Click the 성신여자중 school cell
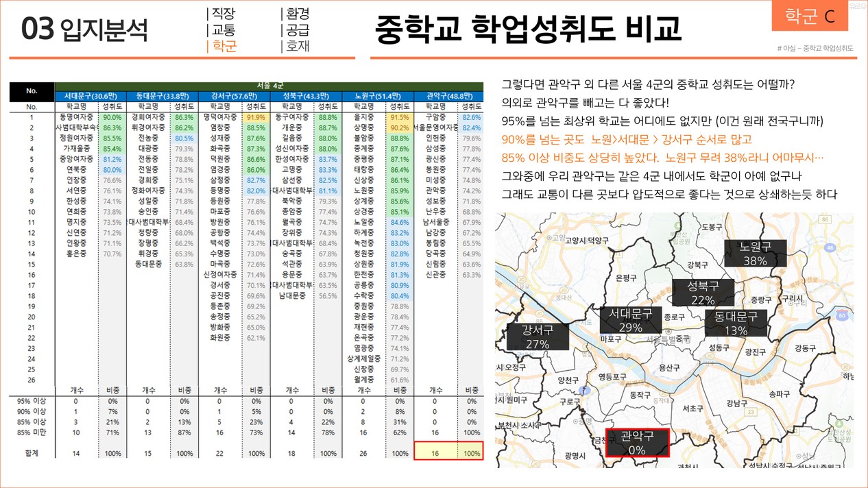 291,149
